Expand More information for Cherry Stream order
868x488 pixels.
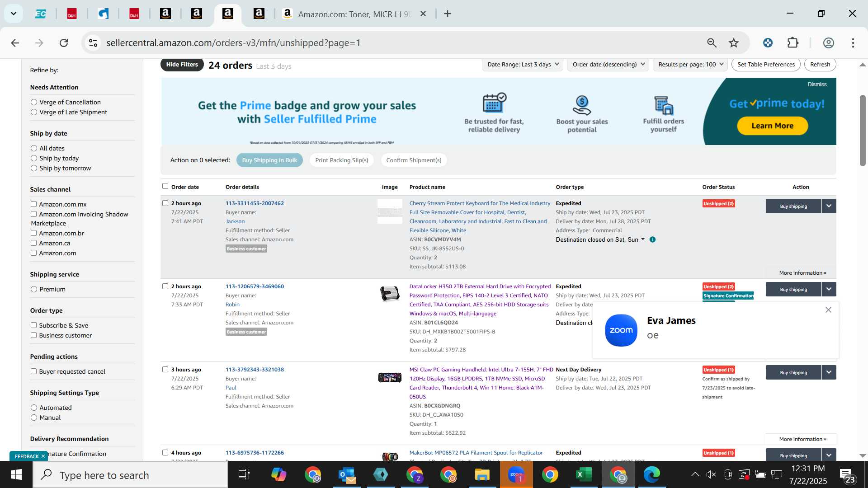[x=802, y=273]
